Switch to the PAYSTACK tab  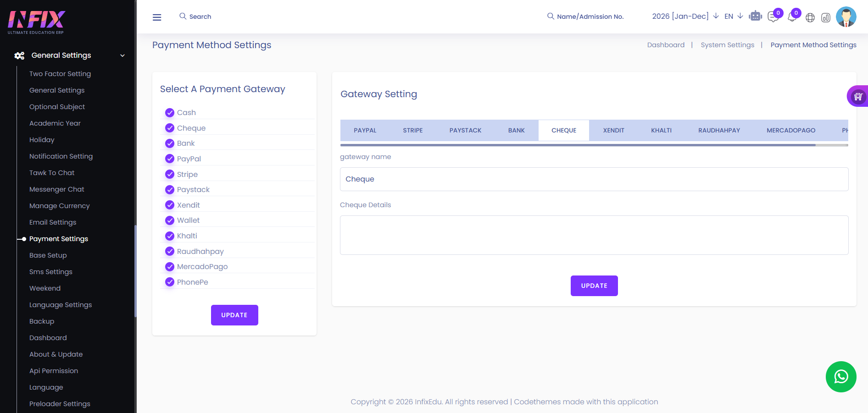tap(465, 131)
